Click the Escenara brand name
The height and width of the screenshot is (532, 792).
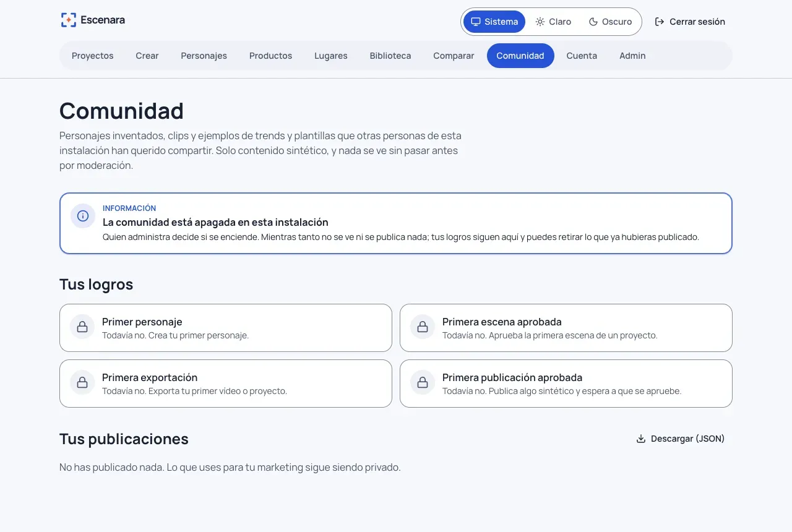[103, 20]
